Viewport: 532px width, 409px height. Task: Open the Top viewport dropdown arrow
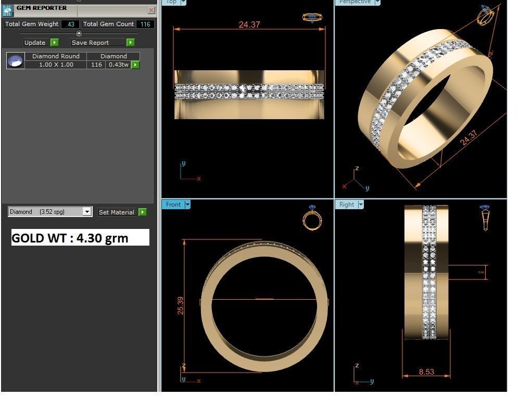[x=184, y=2]
